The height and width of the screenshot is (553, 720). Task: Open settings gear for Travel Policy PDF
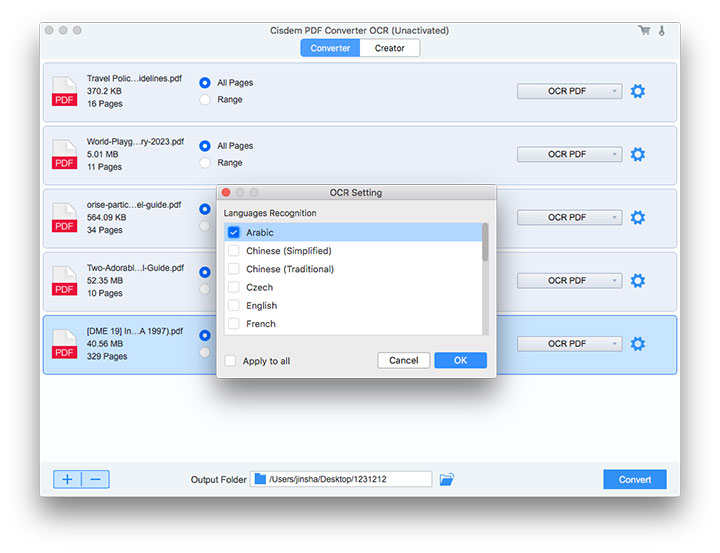point(637,91)
